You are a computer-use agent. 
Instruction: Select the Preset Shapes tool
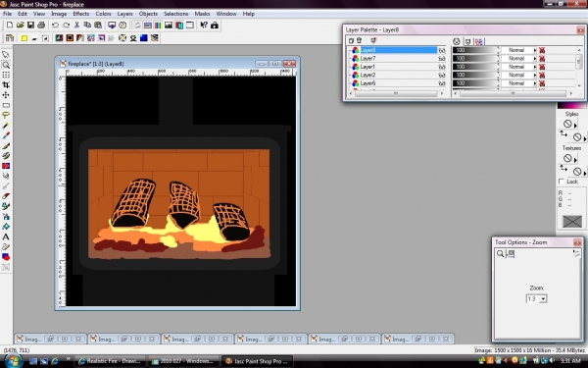pyautogui.click(x=6, y=257)
